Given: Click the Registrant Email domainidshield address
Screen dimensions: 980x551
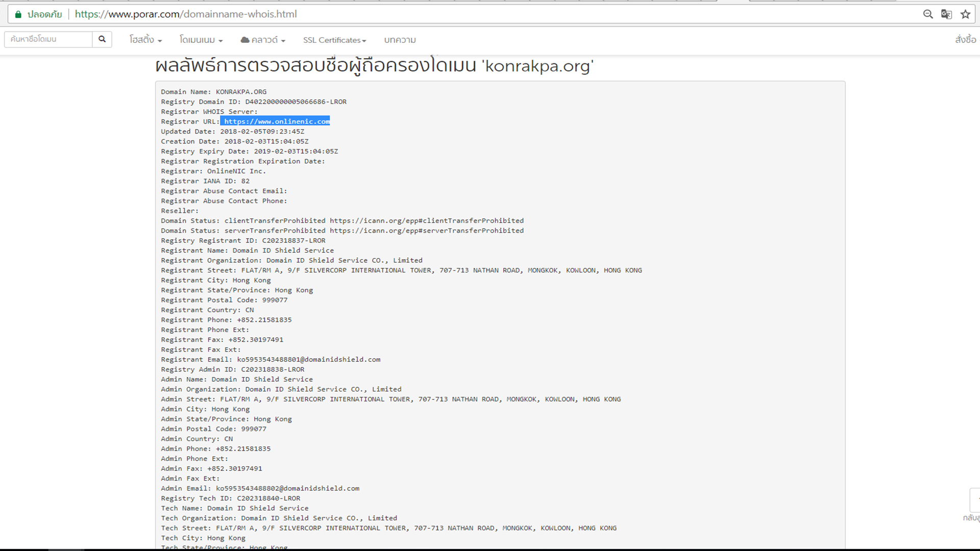Looking at the screenshot, I should [x=308, y=360].
